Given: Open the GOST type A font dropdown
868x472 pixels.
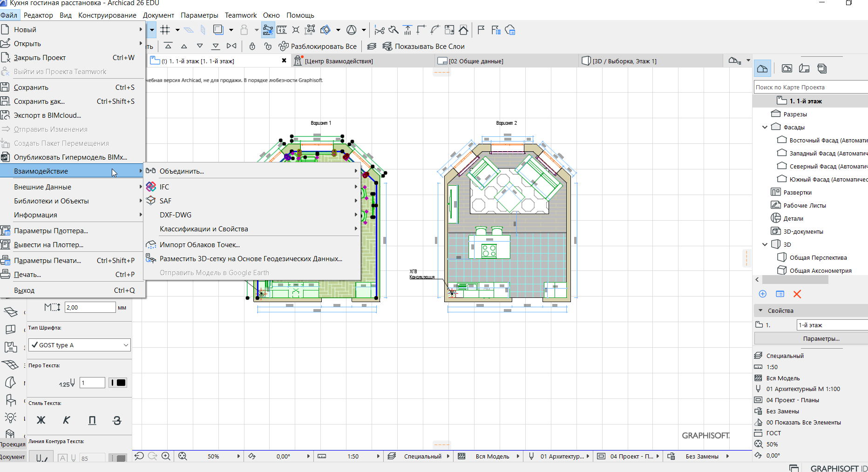Looking at the screenshot, I should [x=80, y=345].
